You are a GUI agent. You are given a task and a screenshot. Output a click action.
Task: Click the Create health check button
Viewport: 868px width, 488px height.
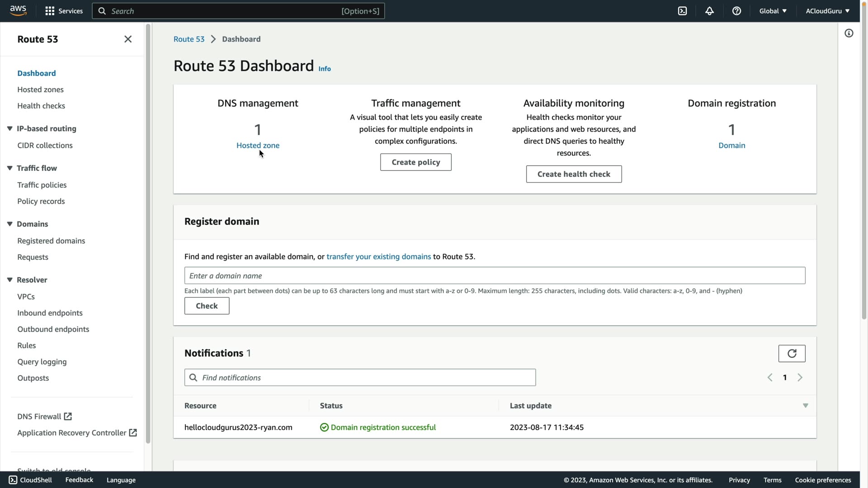[574, 174]
